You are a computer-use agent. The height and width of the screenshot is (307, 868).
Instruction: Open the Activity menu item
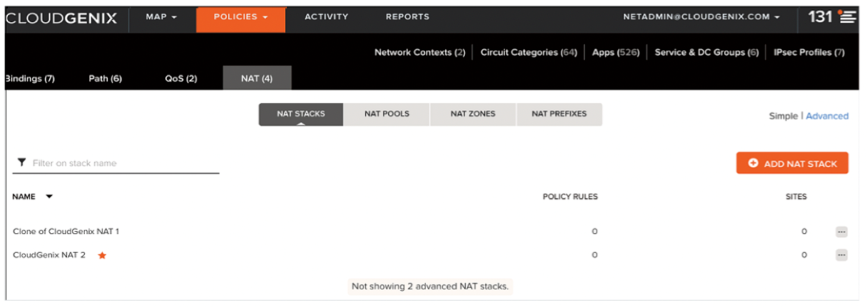[x=326, y=17]
